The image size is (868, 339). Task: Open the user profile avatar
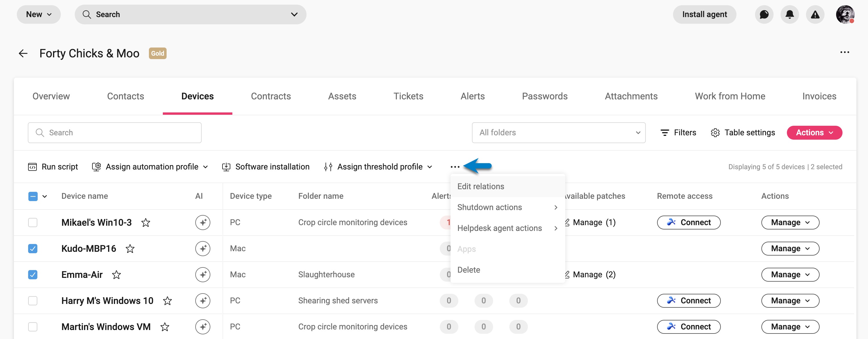pos(845,14)
